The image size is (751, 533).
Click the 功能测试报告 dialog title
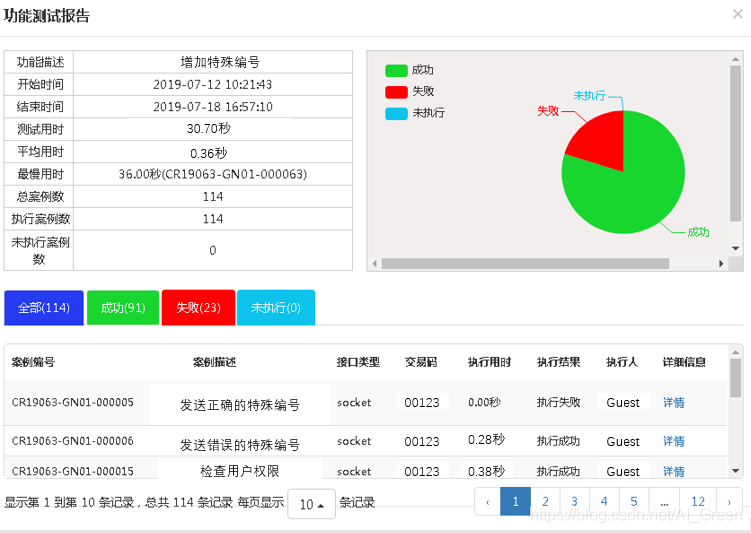pyautogui.click(x=46, y=16)
